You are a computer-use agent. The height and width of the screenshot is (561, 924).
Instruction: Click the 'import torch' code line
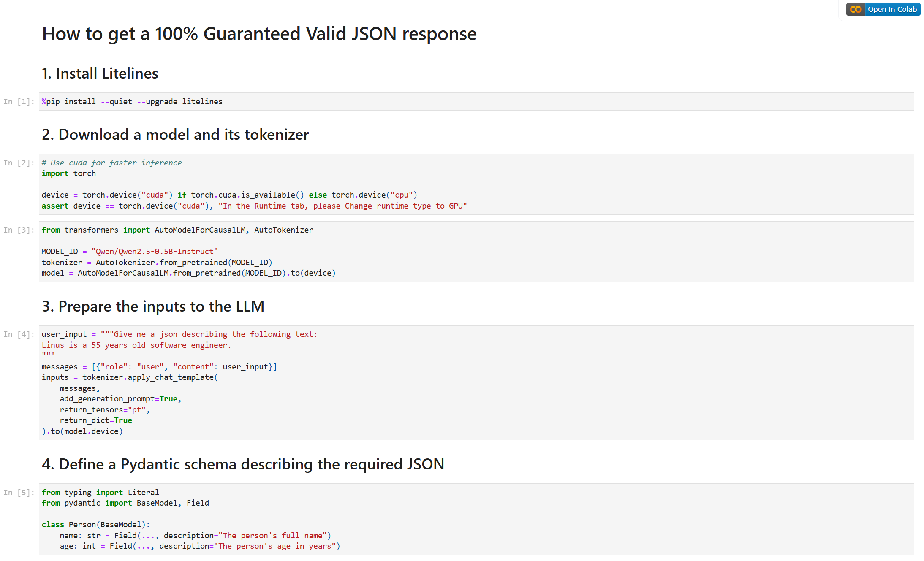click(68, 173)
